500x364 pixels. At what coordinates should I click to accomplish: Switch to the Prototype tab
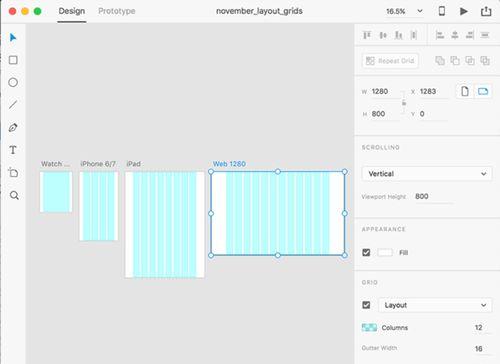coord(117,11)
